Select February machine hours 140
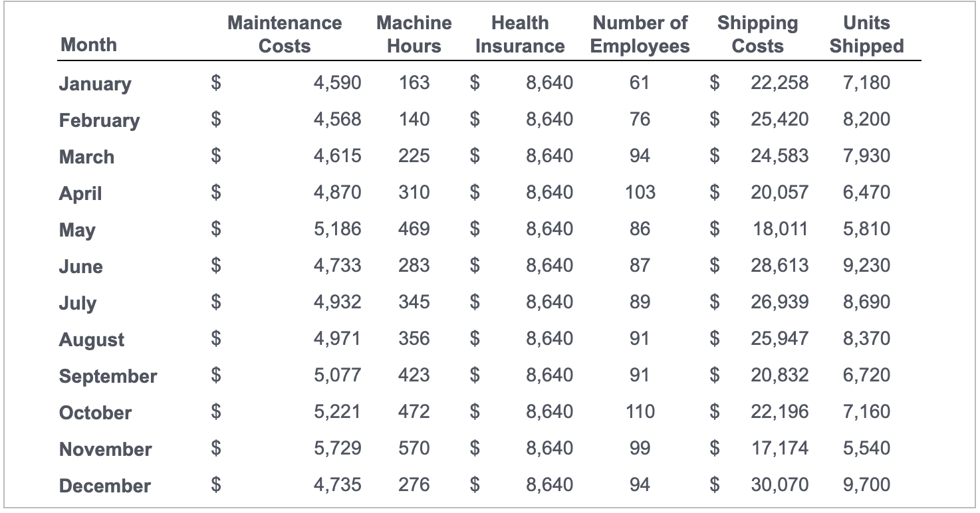980x513 pixels. point(414,120)
